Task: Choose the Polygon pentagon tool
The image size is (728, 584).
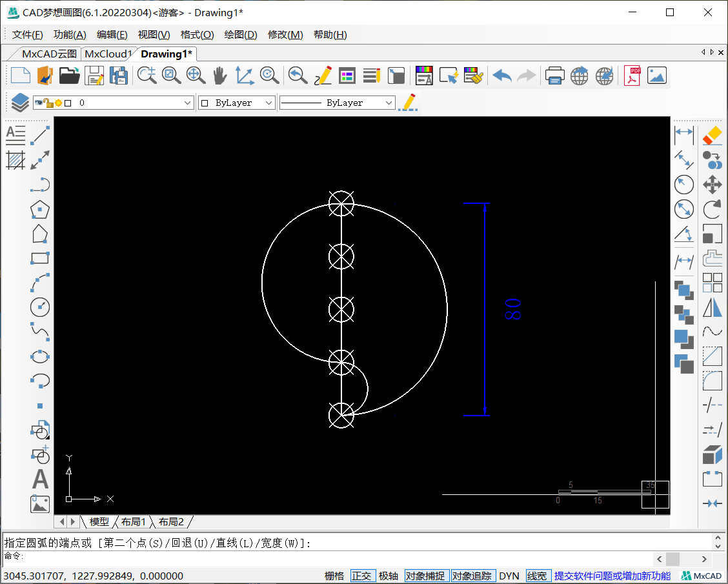Action: coord(40,209)
